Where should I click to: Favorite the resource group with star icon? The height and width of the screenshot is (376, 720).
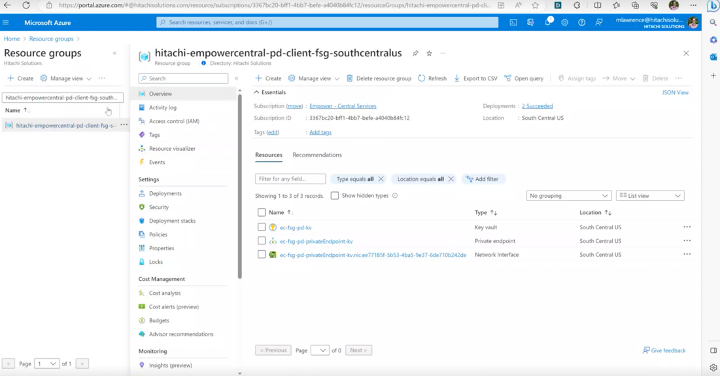429,53
